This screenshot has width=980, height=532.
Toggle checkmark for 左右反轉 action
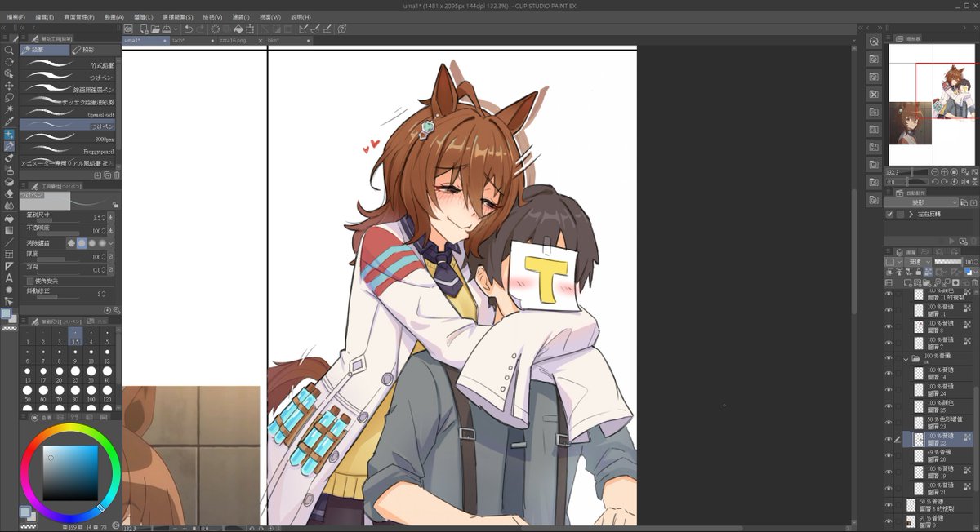(x=889, y=214)
